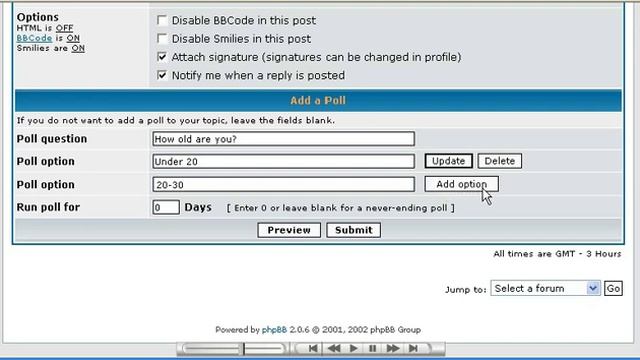
Task: Click the Add option button
Action: coord(461,184)
